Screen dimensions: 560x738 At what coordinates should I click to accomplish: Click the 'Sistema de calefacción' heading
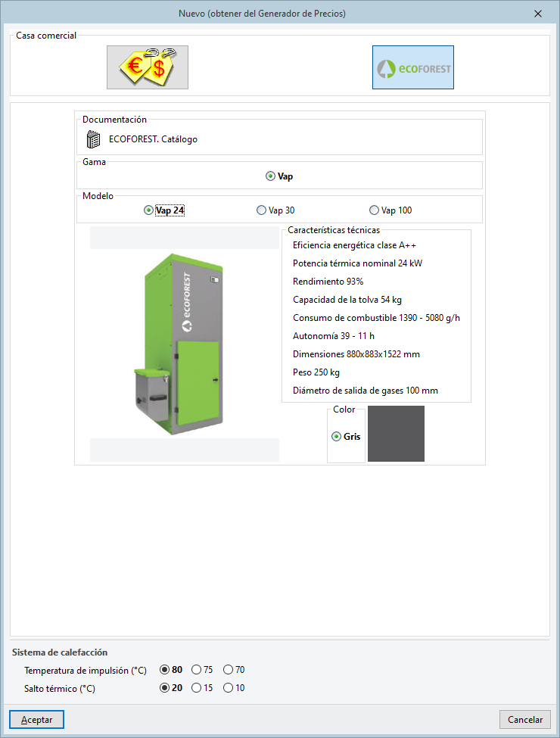[x=60, y=652]
